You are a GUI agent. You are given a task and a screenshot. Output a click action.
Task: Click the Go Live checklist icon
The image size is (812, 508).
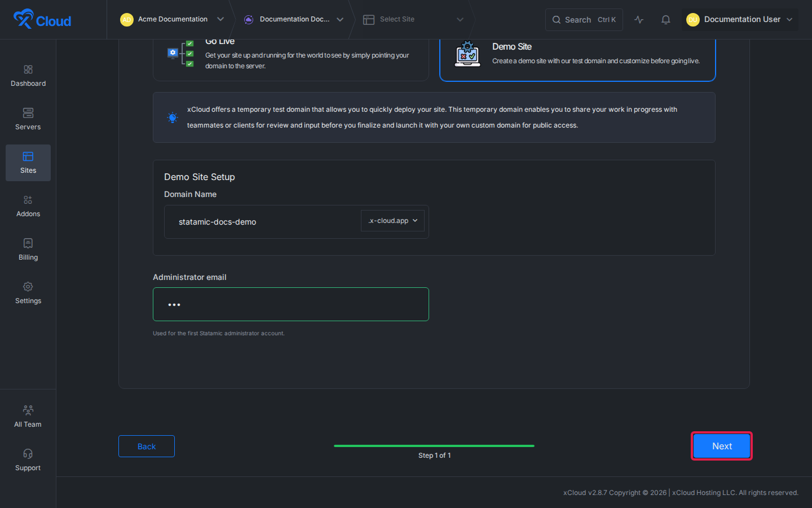(x=180, y=54)
